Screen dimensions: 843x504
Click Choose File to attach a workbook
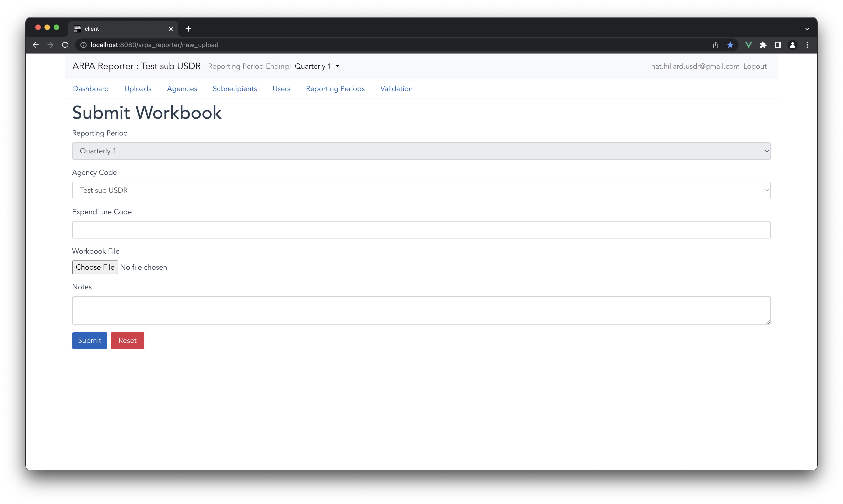[x=95, y=267]
